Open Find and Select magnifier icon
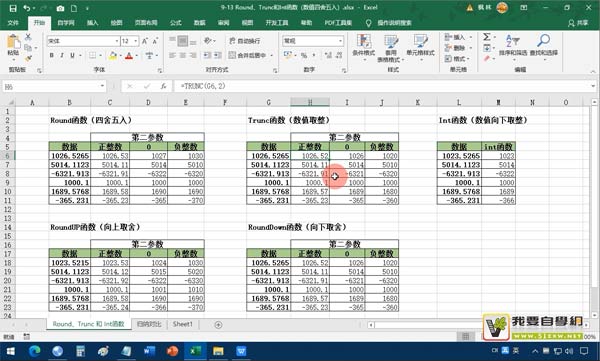The image size is (600, 361). tap(543, 40)
